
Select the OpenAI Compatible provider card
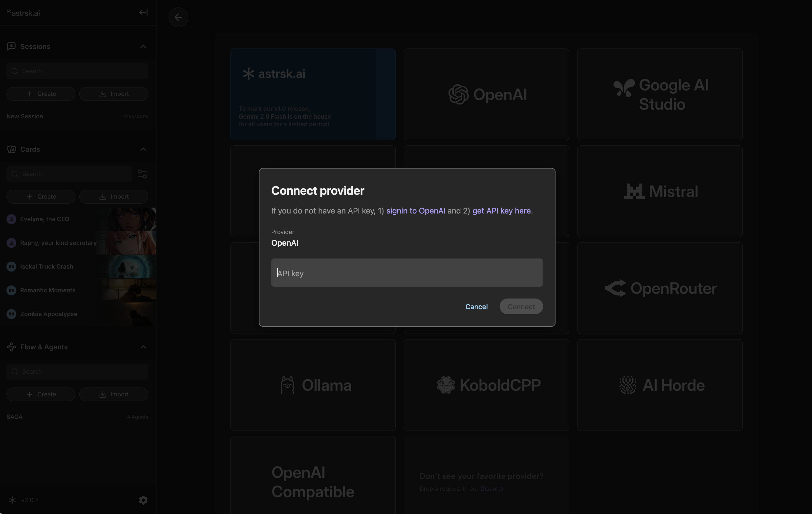(313, 475)
